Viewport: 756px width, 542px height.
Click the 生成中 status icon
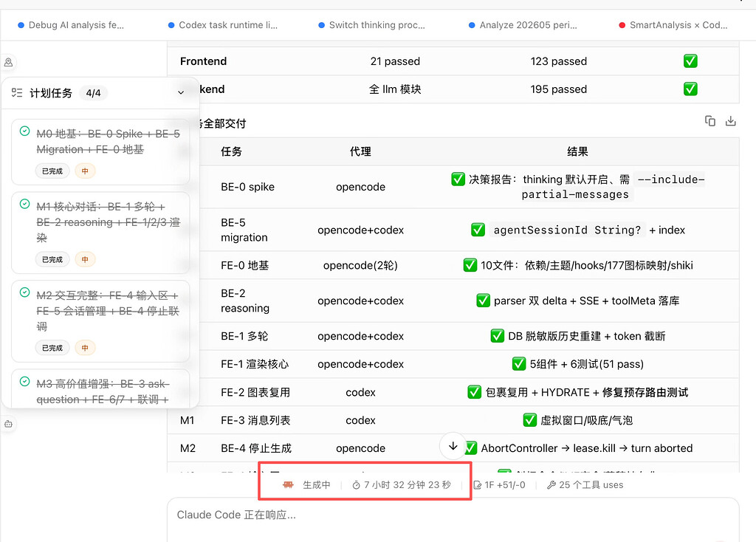(x=289, y=484)
